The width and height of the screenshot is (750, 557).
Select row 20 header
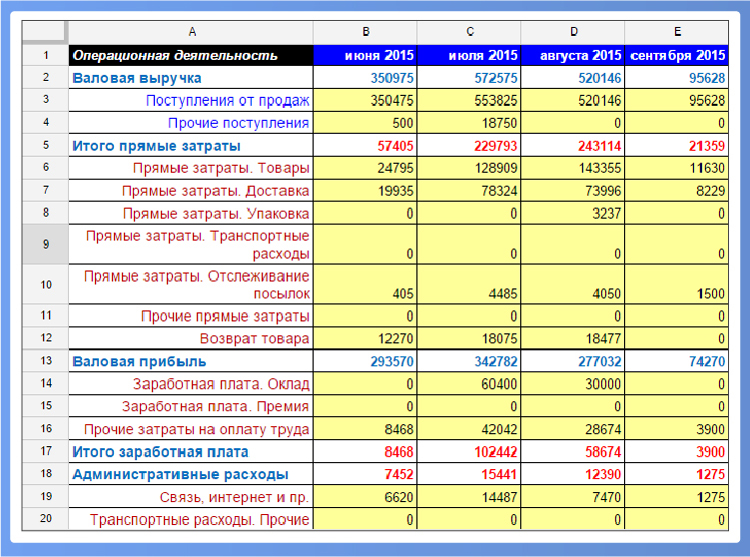tap(45, 518)
